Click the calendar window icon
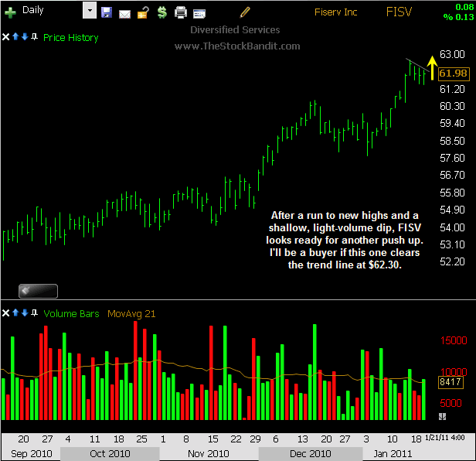This screenshot has width=476, height=461. pos(199,14)
